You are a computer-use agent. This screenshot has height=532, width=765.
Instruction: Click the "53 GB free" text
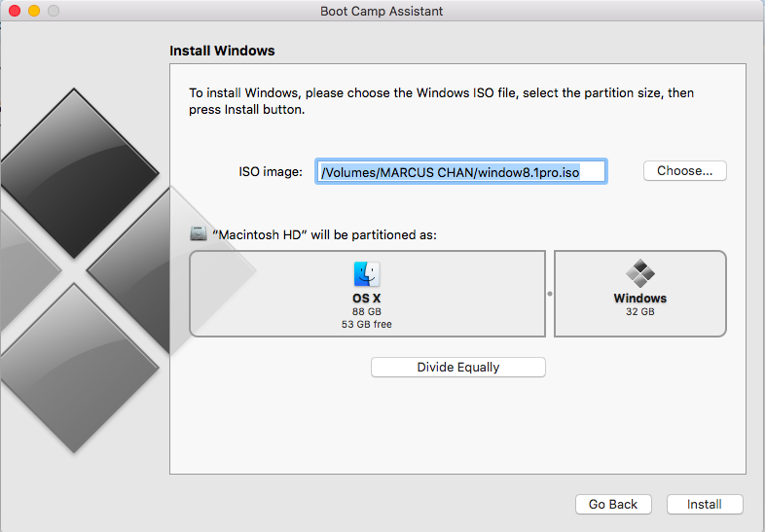pyautogui.click(x=366, y=324)
